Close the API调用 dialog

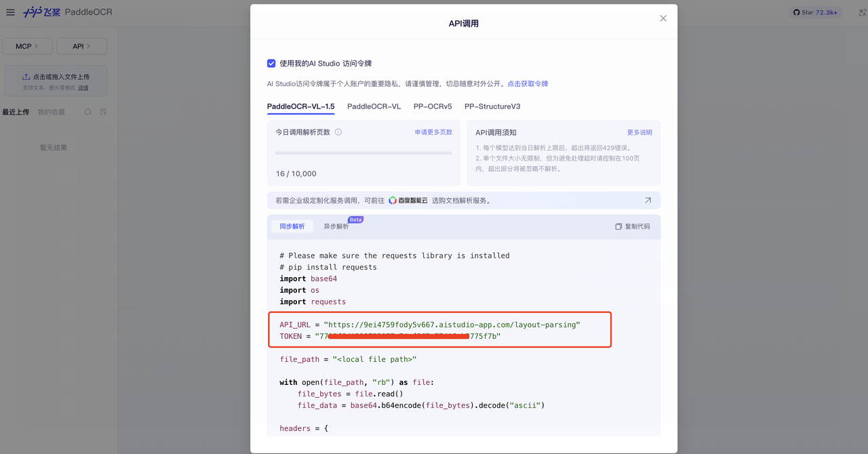663,18
